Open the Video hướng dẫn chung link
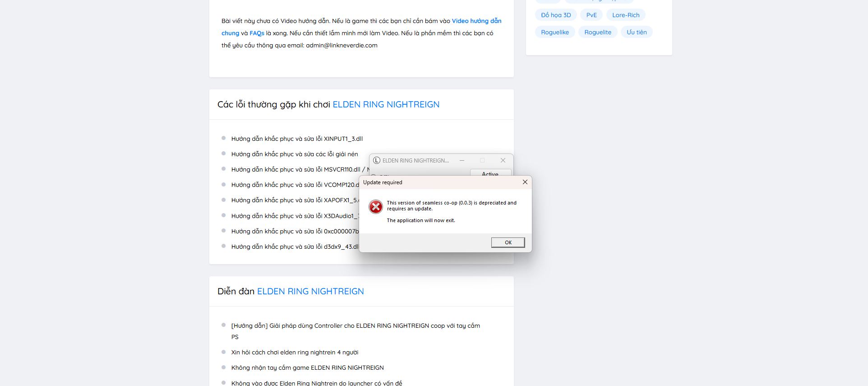Viewport: 868px width, 386px height. 476,21
